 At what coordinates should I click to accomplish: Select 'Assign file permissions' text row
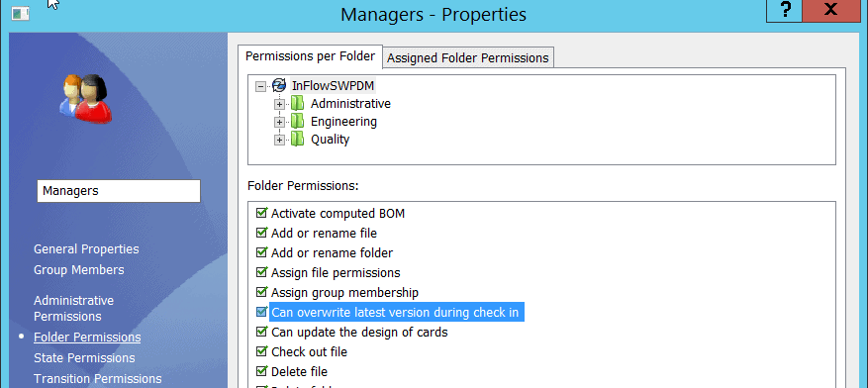(336, 273)
